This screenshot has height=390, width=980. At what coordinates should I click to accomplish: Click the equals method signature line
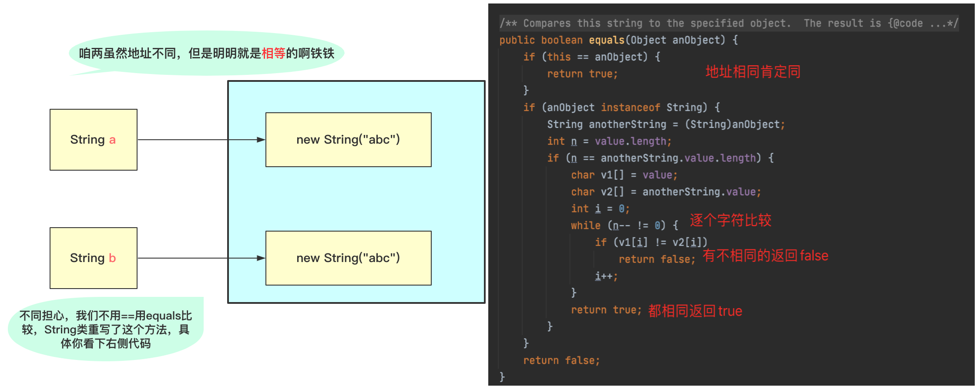point(618,40)
